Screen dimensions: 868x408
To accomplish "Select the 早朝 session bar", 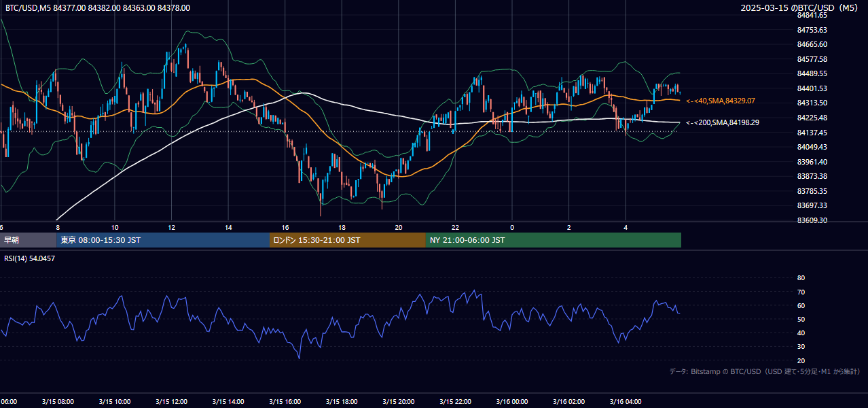I will tap(28, 240).
